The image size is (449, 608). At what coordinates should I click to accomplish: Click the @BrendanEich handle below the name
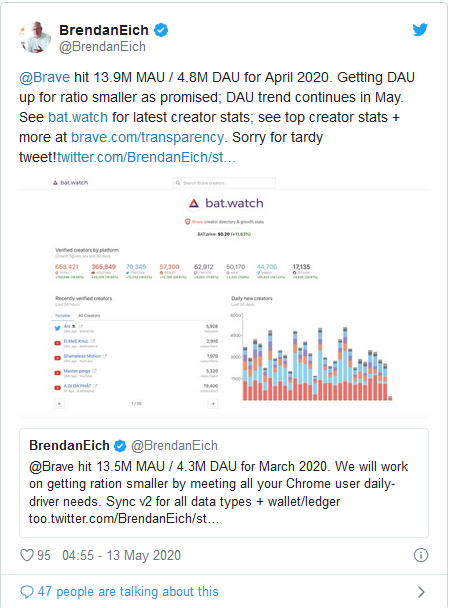[102, 47]
